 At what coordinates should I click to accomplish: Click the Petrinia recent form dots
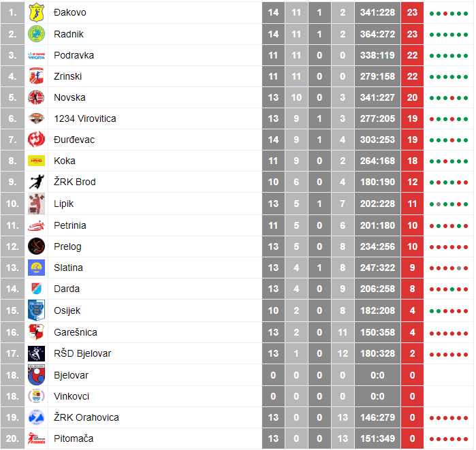coord(448,226)
